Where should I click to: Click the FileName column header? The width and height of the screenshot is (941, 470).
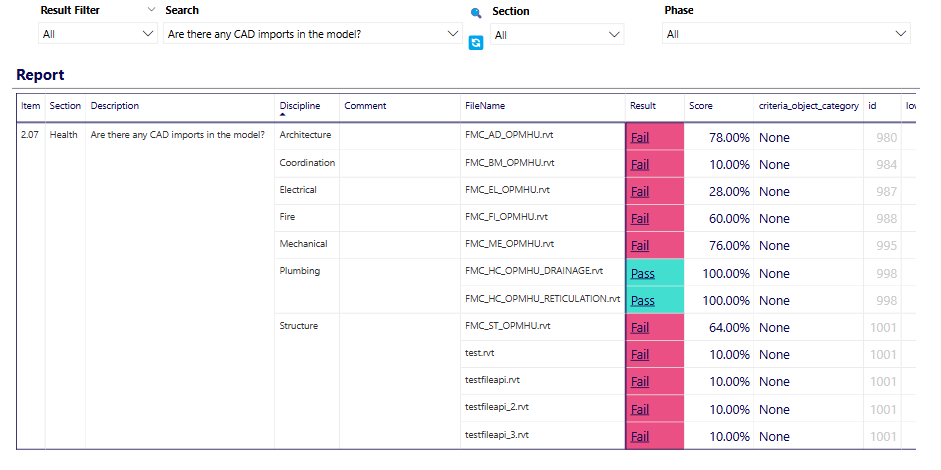pyautogui.click(x=485, y=106)
